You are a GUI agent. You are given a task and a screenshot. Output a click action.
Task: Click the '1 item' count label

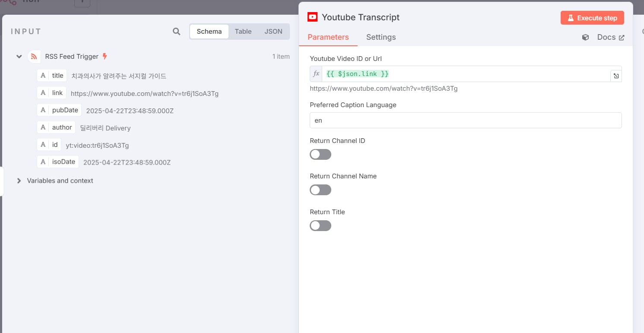click(x=281, y=57)
